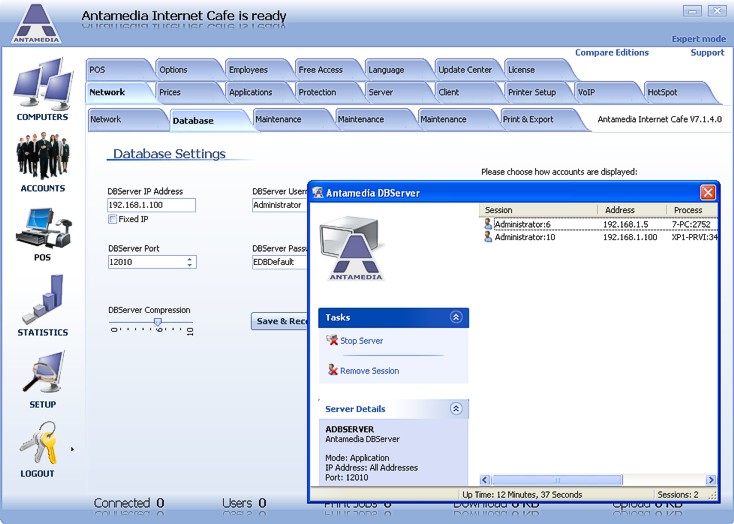
Task: Click the Expert mode link
Action: pos(699,39)
